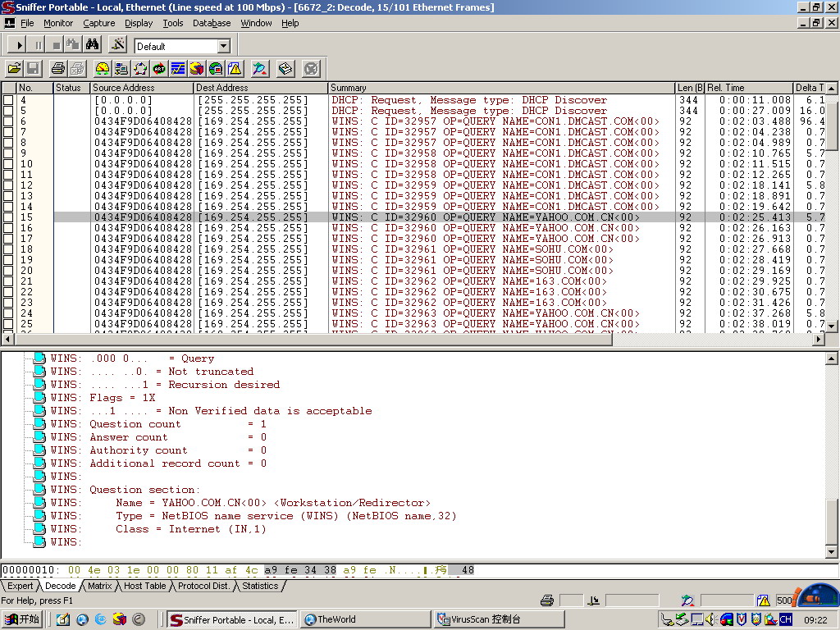Tick the checkbox for frame 4
The height and width of the screenshot is (630, 840).
8,100
